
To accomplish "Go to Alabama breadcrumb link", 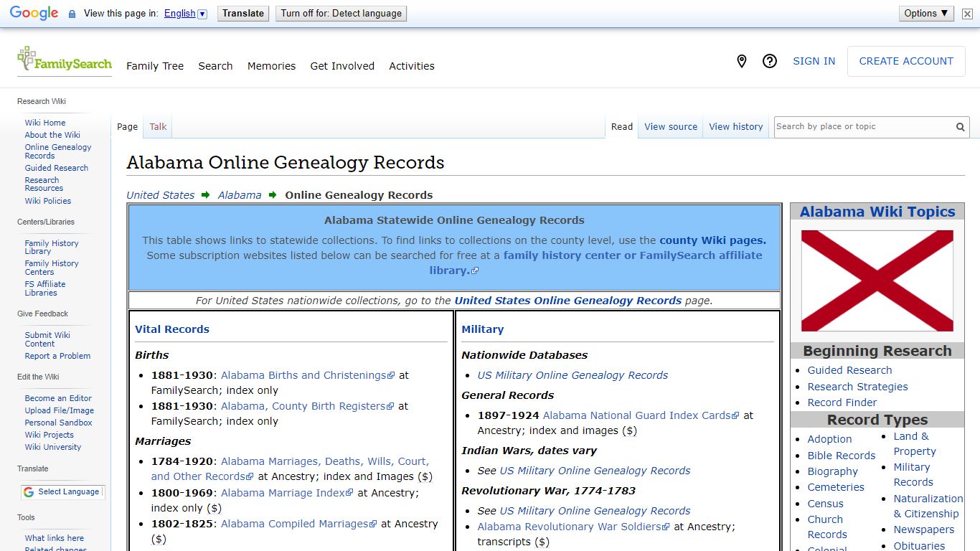I will tap(240, 195).
